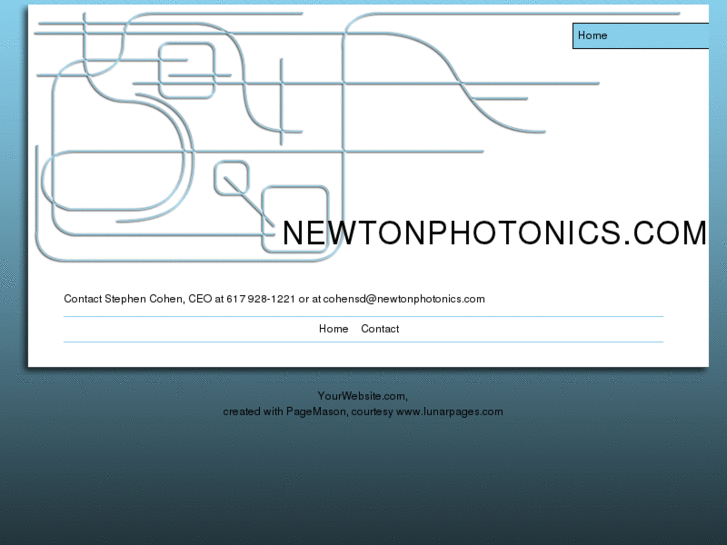727x545 pixels.
Task: Open the Contact link in the footer menu
Action: tap(380, 329)
